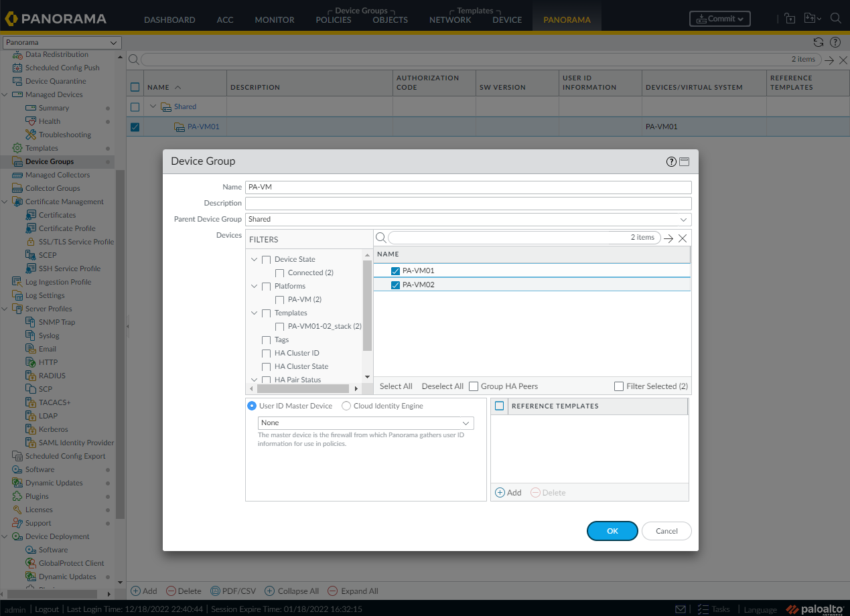
Task: Click Select All devices link
Action: click(x=396, y=386)
